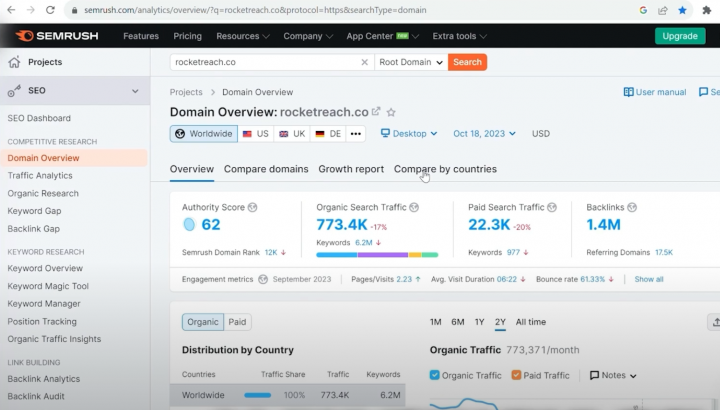Click the Worldwide traffic share bar
This screenshot has width=720, height=410.
coord(258,396)
